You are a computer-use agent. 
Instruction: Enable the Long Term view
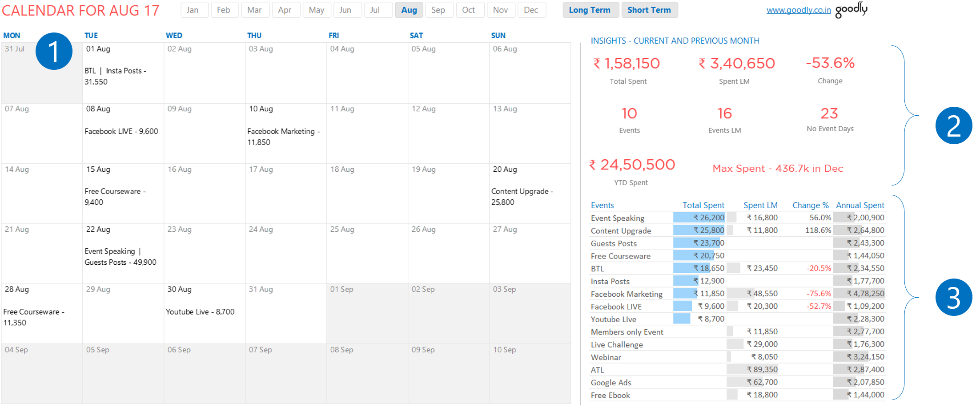(590, 9)
